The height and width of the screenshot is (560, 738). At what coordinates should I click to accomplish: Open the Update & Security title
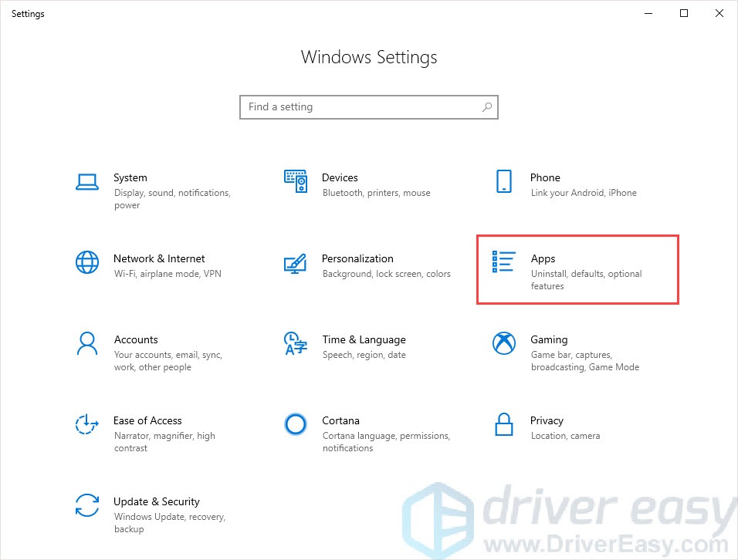pyautogui.click(x=157, y=501)
